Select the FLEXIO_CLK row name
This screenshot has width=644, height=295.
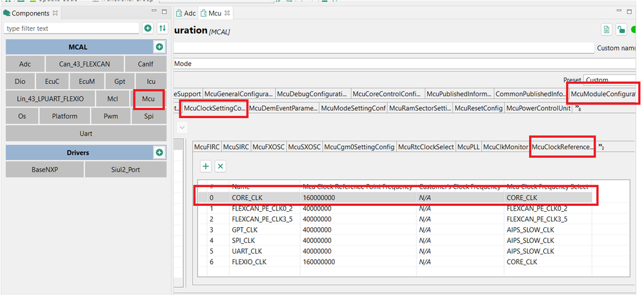pyautogui.click(x=249, y=261)
